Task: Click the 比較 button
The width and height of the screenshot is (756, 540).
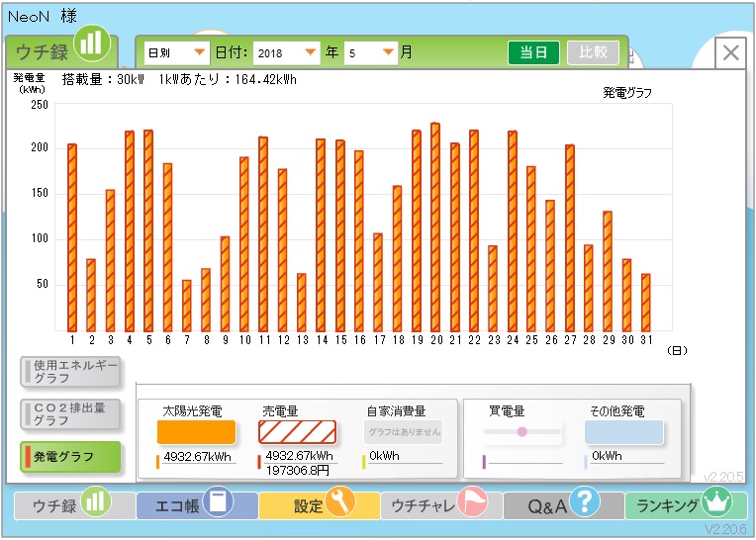Action: click(593, 52)
